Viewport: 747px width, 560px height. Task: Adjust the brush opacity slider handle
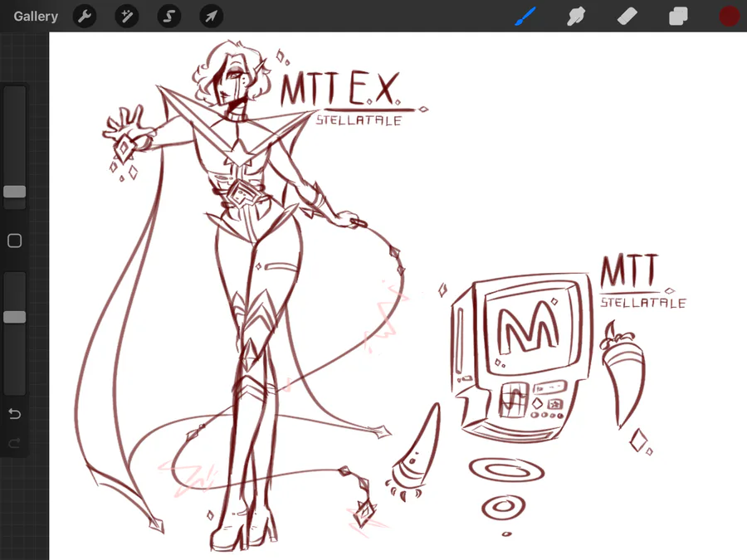tap(15, 317)
